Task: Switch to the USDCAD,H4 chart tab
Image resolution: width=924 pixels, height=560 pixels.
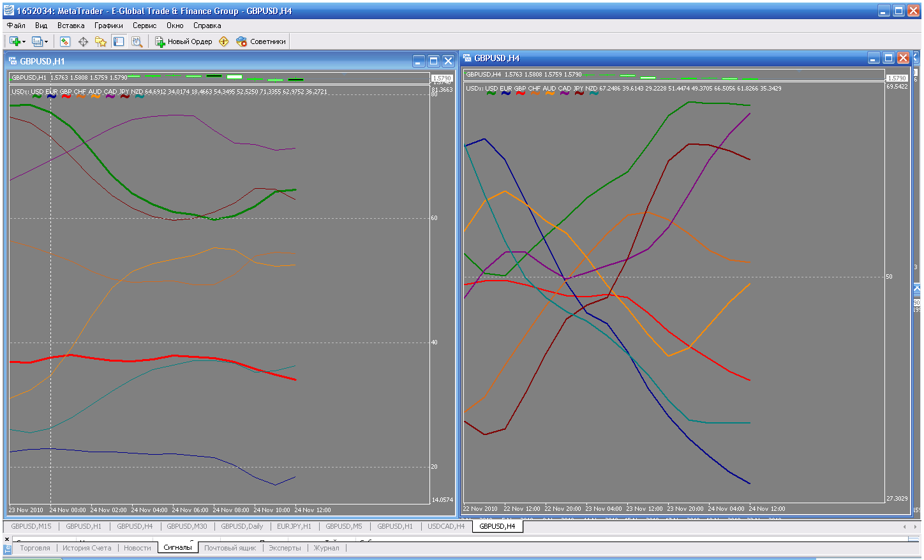Action: (x=446, y=526)
